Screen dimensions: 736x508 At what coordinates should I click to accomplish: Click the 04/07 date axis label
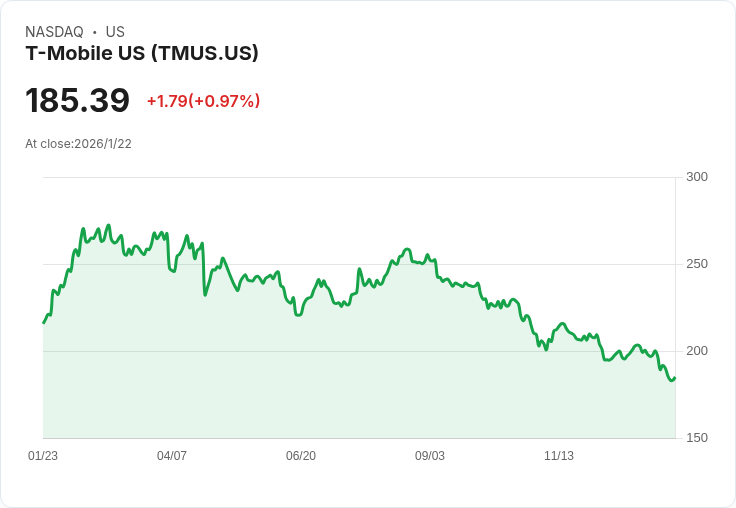pyautogui.click(x=172, y=456)
